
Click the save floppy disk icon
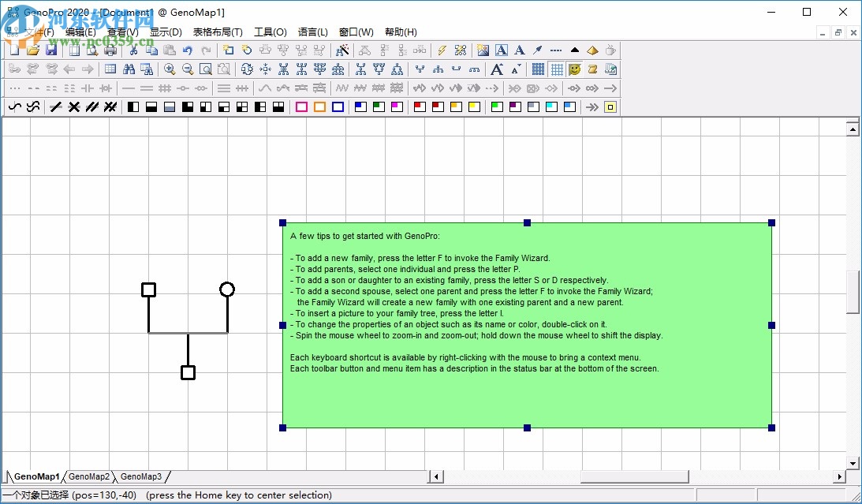51,50
